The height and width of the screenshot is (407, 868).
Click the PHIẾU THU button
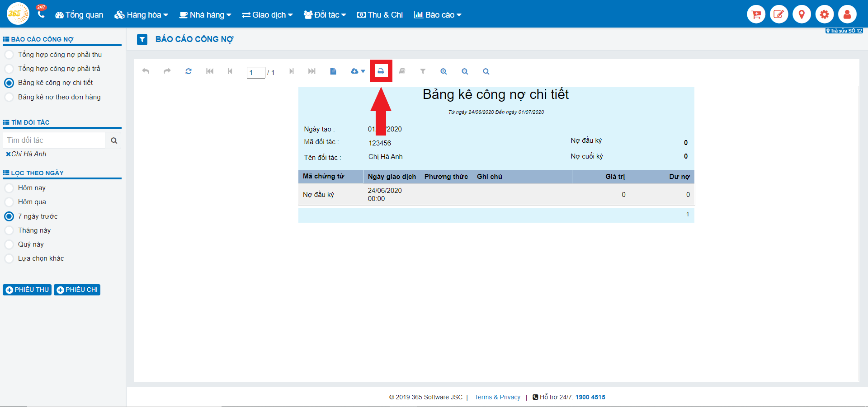27,290
